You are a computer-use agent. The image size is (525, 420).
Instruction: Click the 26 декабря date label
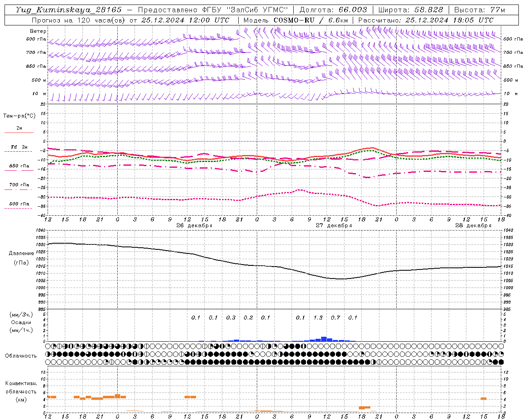pos(194,226)
